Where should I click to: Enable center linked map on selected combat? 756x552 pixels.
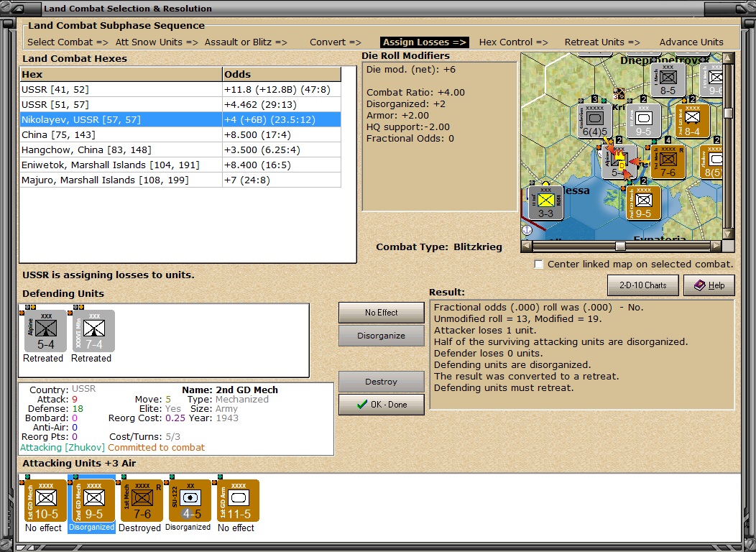(x=539, y=264)
